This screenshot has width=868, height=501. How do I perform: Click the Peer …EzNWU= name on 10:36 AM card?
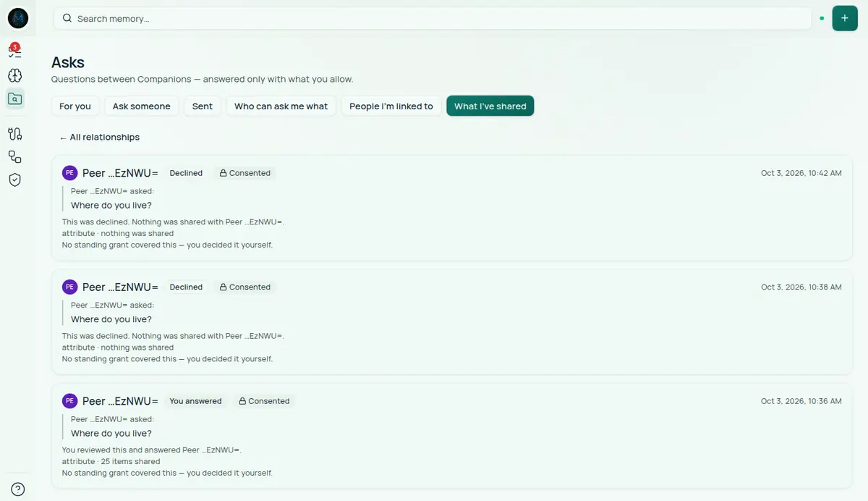coord(120,401)
